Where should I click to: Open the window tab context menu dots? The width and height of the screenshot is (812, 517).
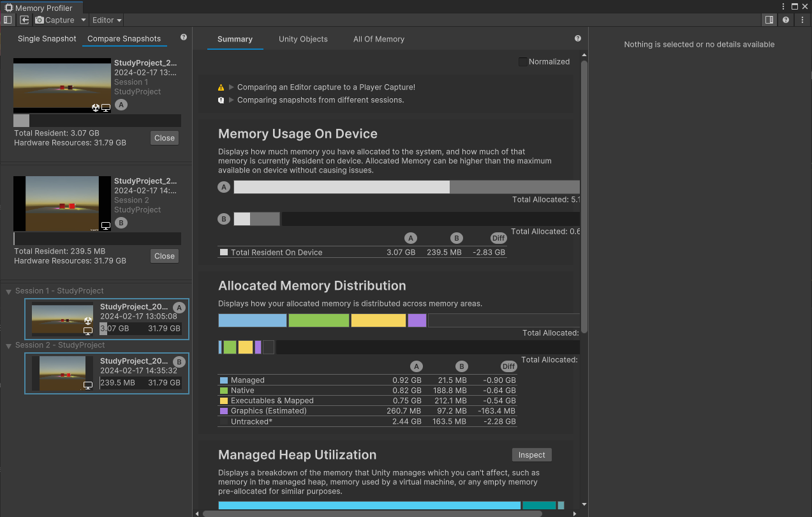pos(785,6)
